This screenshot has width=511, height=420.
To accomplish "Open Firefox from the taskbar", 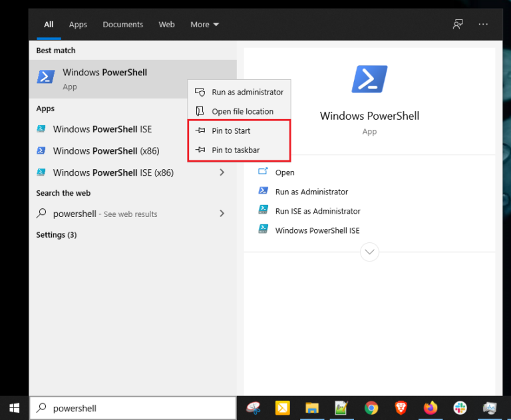I will [430, 408].
